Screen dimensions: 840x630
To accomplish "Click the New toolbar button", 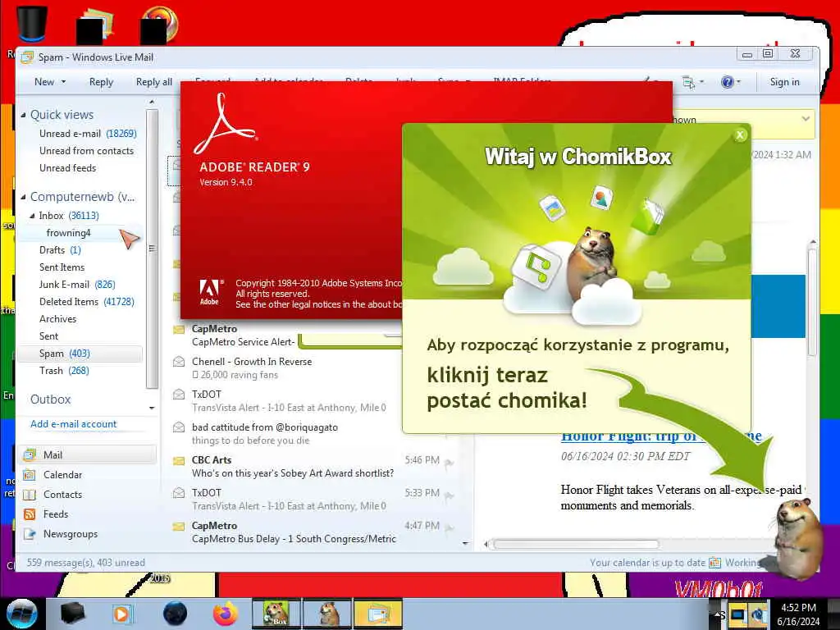I will pos(44,82).
